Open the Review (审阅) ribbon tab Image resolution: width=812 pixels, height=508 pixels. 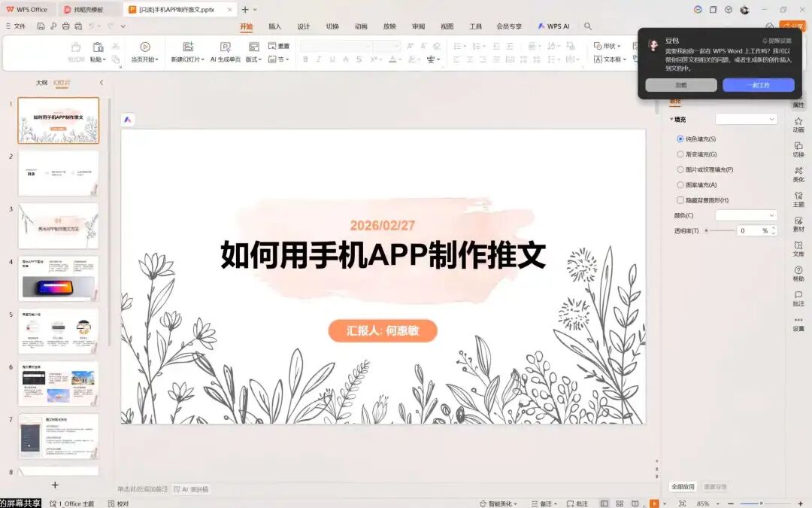click(419, 26)
